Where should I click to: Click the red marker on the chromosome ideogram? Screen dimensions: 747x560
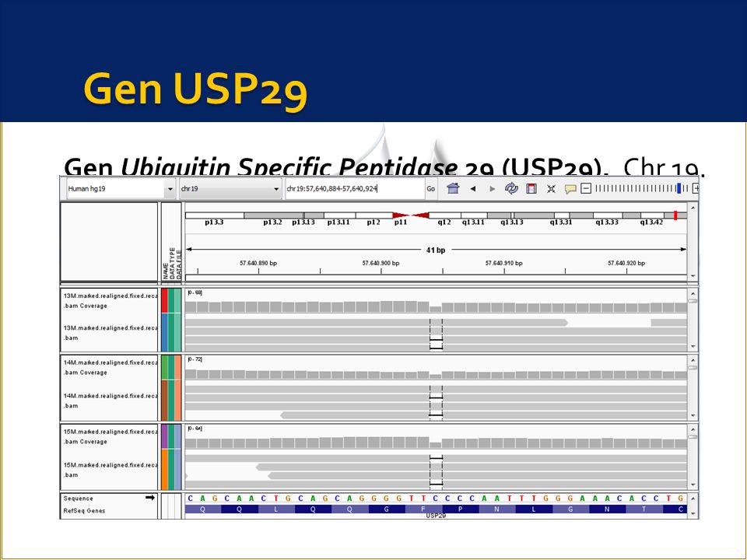tap(675, 215)
